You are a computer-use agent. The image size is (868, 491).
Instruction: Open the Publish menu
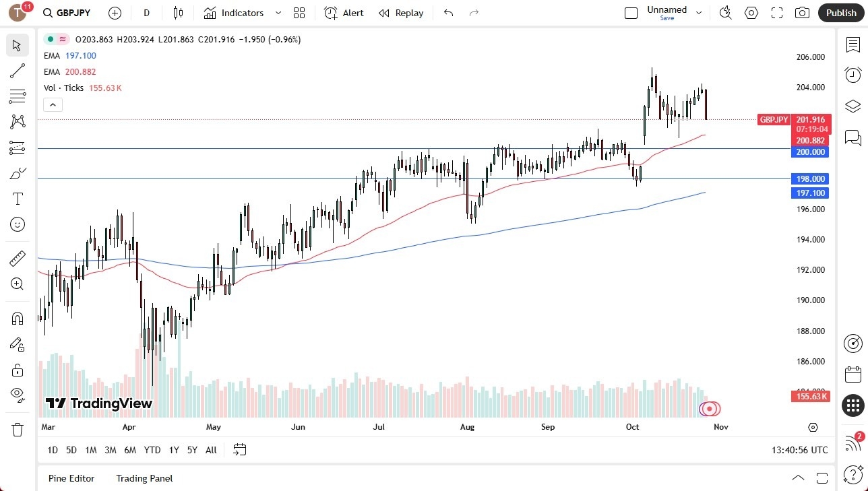pos(841,13)
